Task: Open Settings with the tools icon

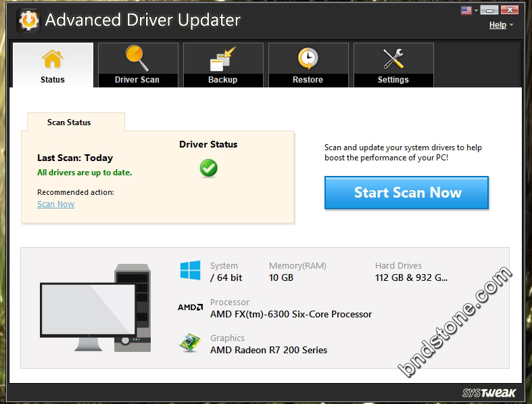Action: (x=393, y=66)
